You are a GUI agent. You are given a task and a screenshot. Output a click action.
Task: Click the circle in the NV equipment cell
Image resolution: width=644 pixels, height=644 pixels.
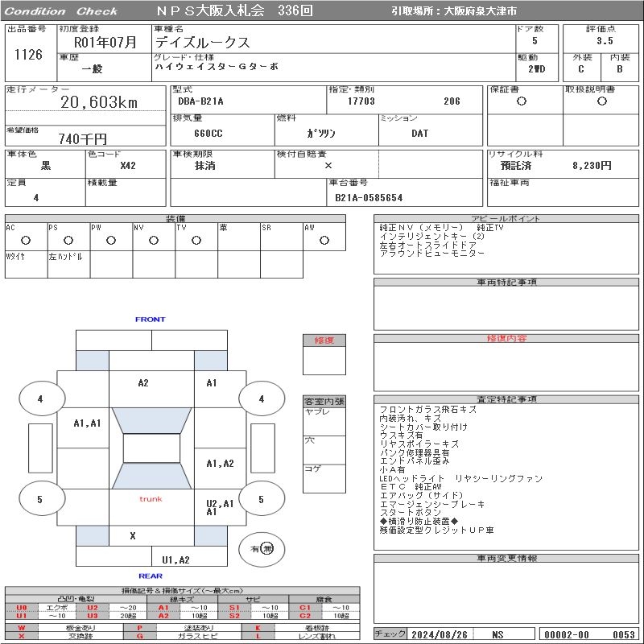154,240
